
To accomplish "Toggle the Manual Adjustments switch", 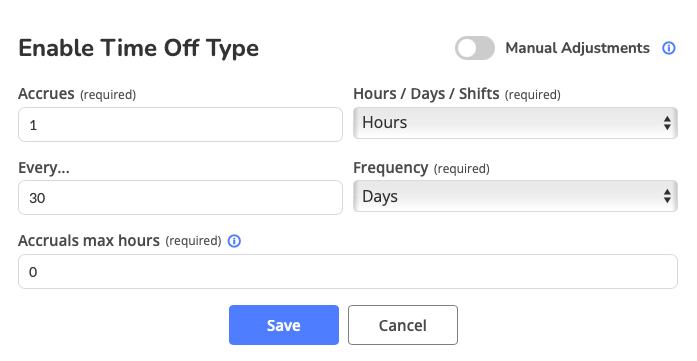I will click(474, 48).
